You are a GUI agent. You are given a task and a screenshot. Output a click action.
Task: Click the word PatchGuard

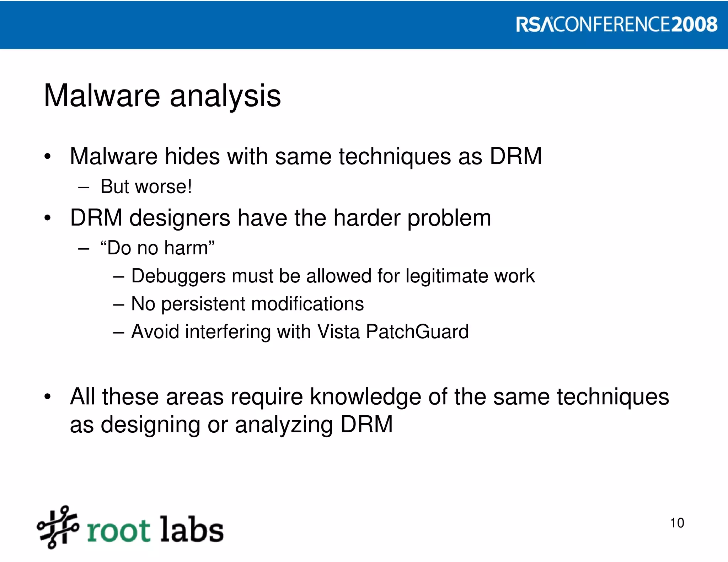(417, 332)
